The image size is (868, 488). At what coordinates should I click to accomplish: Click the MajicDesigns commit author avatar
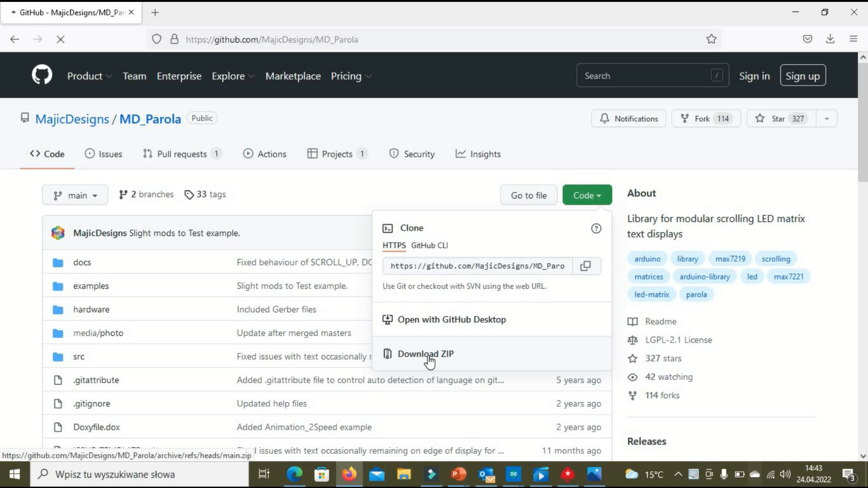58,233
